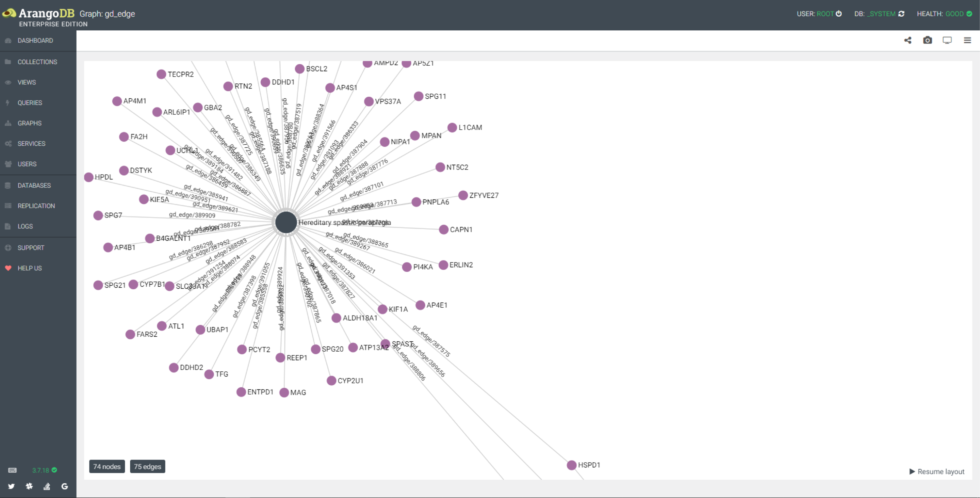This screenshot has height=498, width=980.
Task: Open the Stack Overflow icon link
Action: (47, 486)
